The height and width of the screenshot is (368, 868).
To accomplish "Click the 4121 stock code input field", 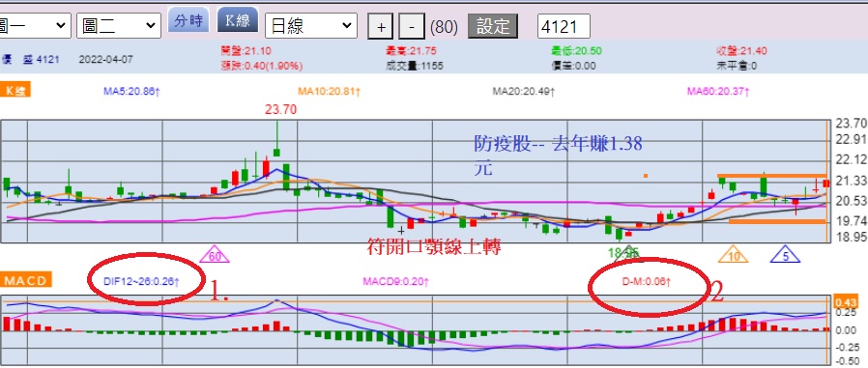I will (x=564, y=26).
